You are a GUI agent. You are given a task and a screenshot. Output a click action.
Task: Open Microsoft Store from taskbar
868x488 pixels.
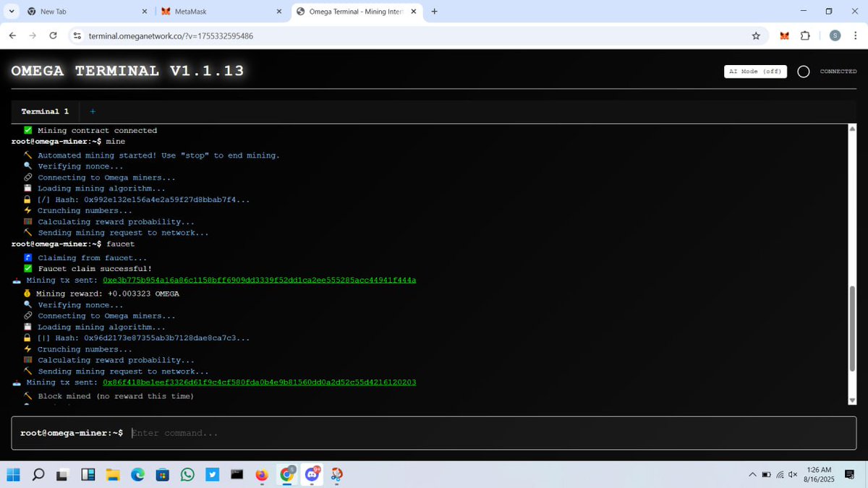163,474
